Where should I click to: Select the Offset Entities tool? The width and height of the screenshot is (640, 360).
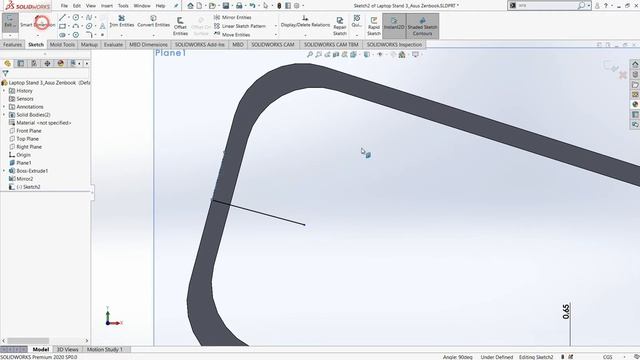pos(180,26)
